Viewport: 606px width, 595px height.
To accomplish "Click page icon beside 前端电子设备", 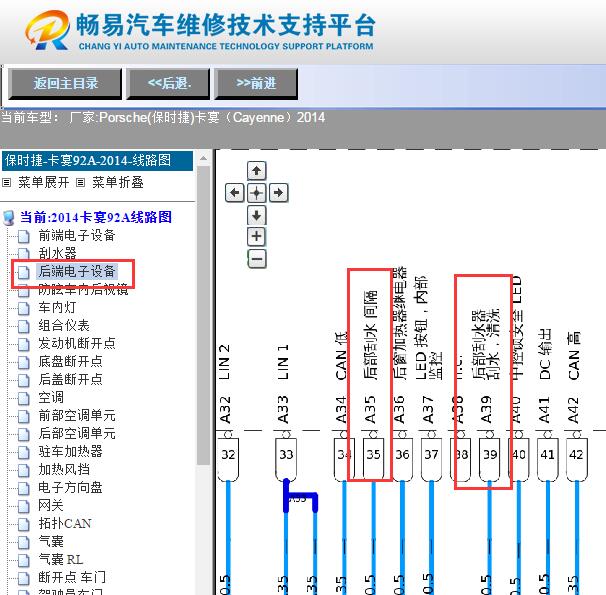I will 24,236.
